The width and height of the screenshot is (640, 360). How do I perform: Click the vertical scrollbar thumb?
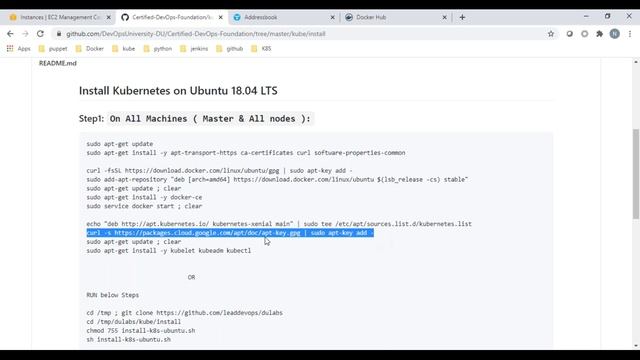click(636, 174)
